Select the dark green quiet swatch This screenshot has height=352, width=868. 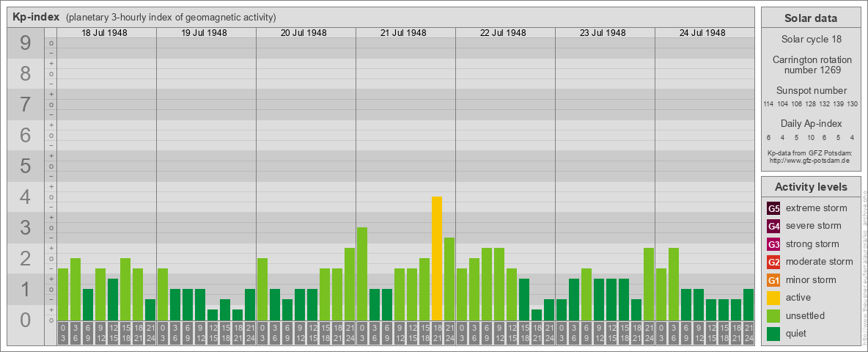coord(773,333)
